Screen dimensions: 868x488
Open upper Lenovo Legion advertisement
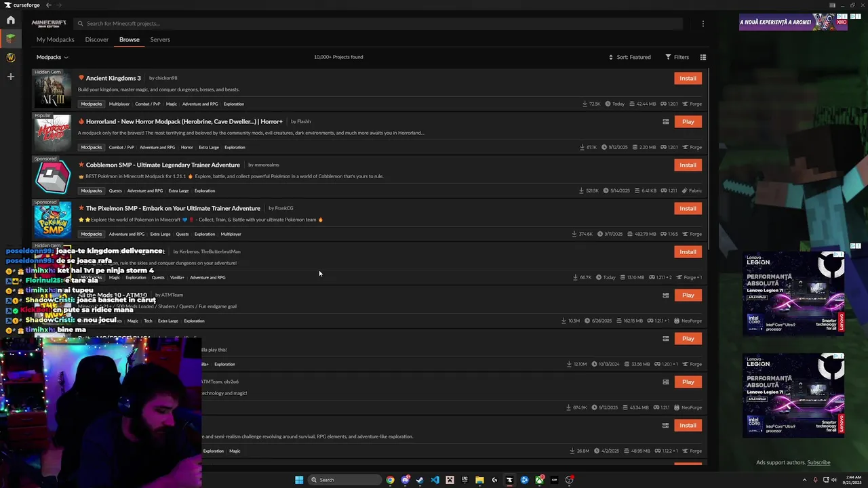click(x=794, y=293)
